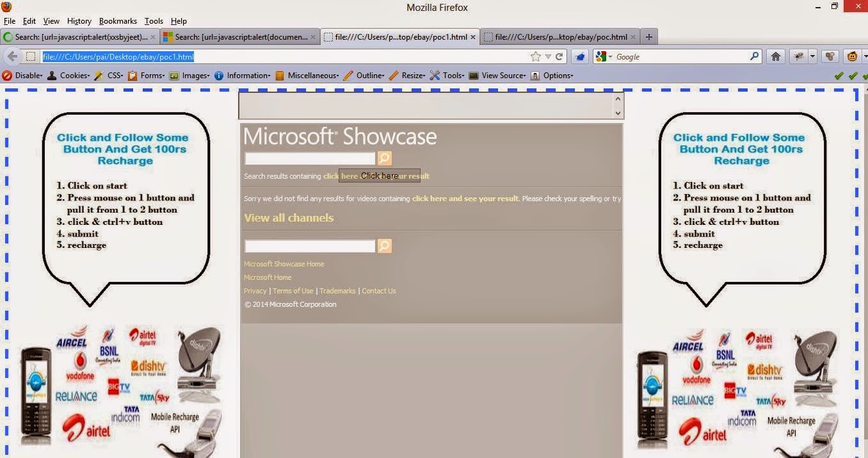868x458 pixels.
Task: Click the top frame's scroll down arrow
Action: click(618, 113)
